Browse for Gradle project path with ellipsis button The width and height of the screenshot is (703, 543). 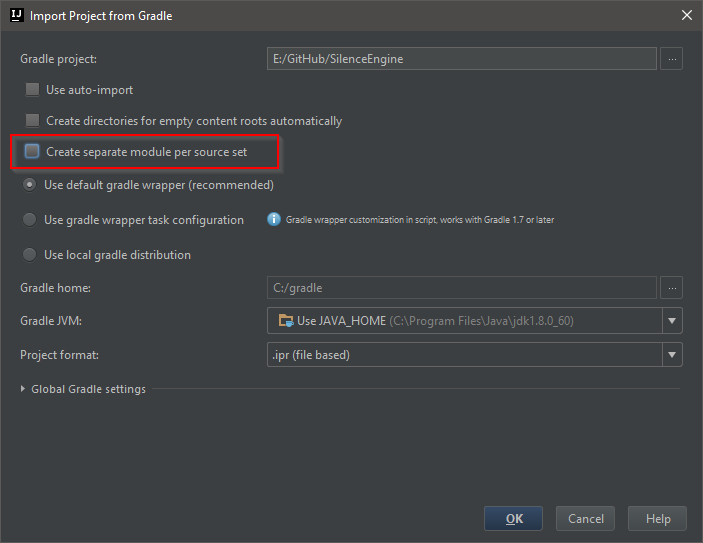pos(672,59)
